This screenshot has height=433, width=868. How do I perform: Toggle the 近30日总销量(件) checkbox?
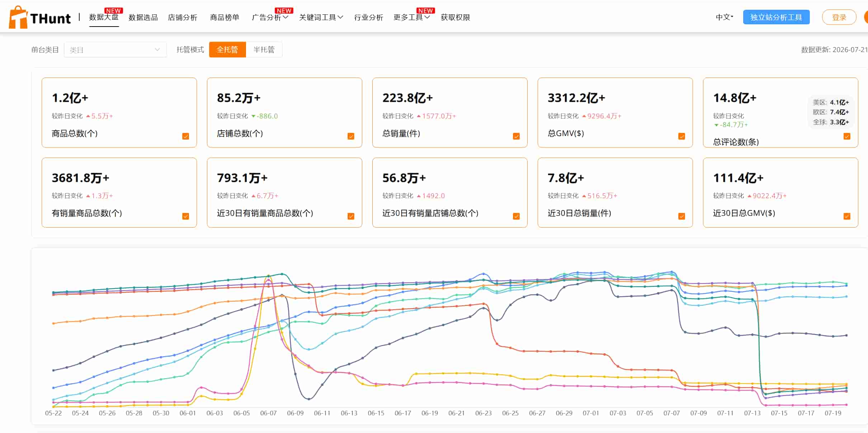681,216
